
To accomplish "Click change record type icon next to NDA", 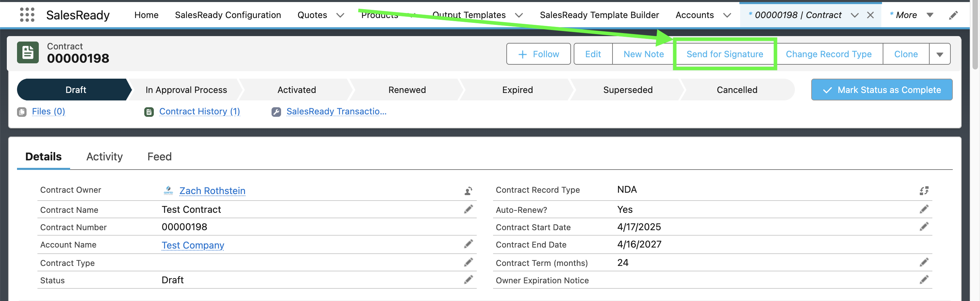I will 924,191.
